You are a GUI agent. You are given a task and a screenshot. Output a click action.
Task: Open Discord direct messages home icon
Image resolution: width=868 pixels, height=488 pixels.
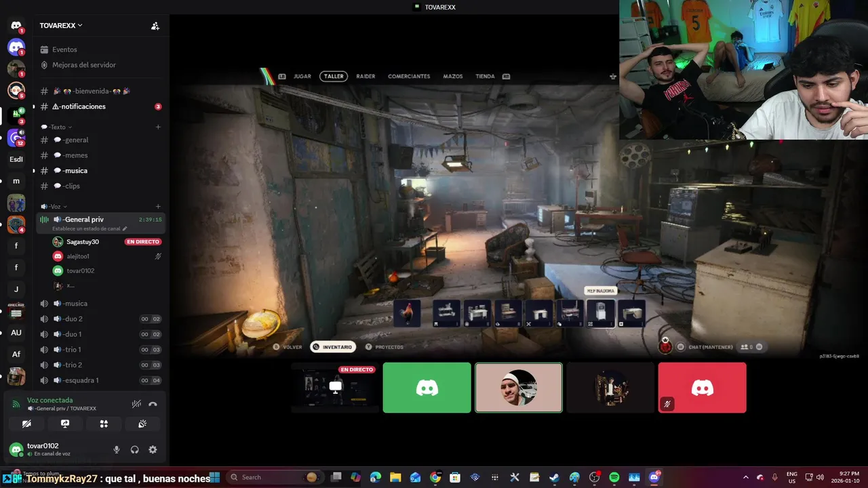click(x=16, y=26)
